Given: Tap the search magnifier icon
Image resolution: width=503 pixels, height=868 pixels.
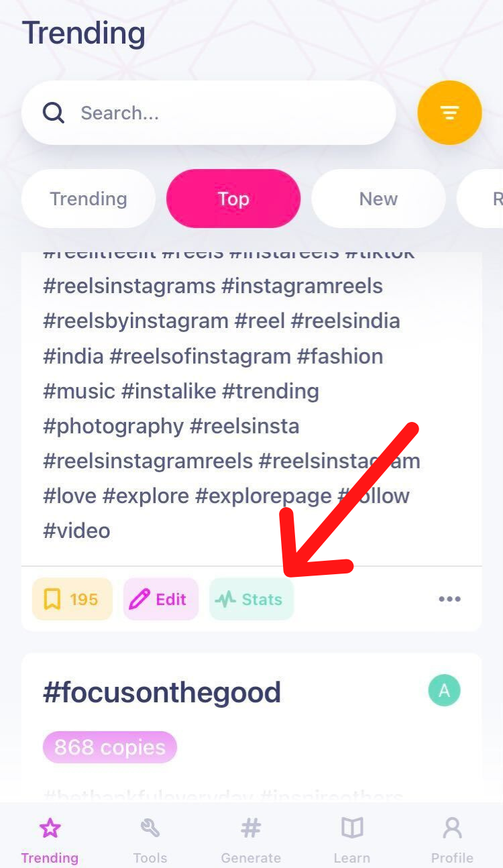Looking at the screenshot, I should [54, 113].
